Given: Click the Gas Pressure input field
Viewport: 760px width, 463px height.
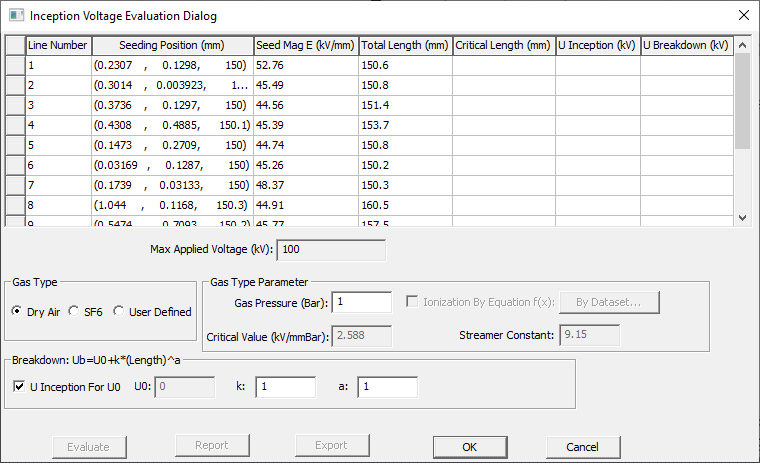Looking at the screenshot, I should pyautogui.click(x=363, y=302).
